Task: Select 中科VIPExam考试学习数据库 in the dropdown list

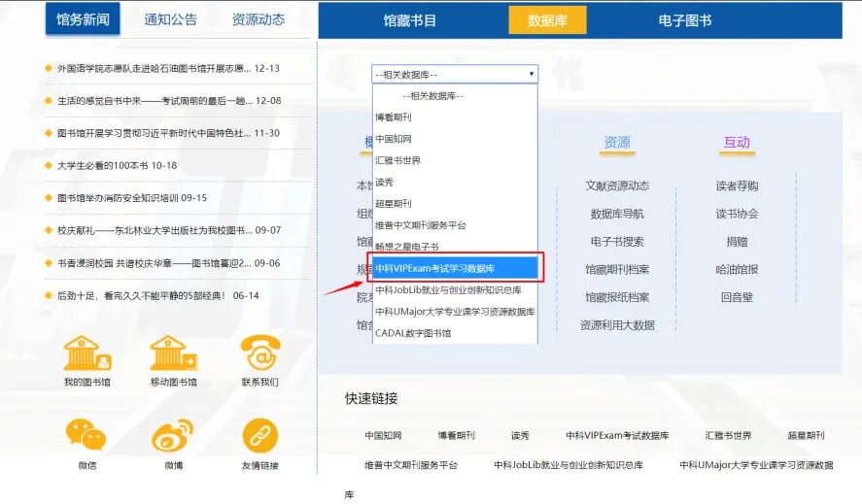Action: click(454, 268)
